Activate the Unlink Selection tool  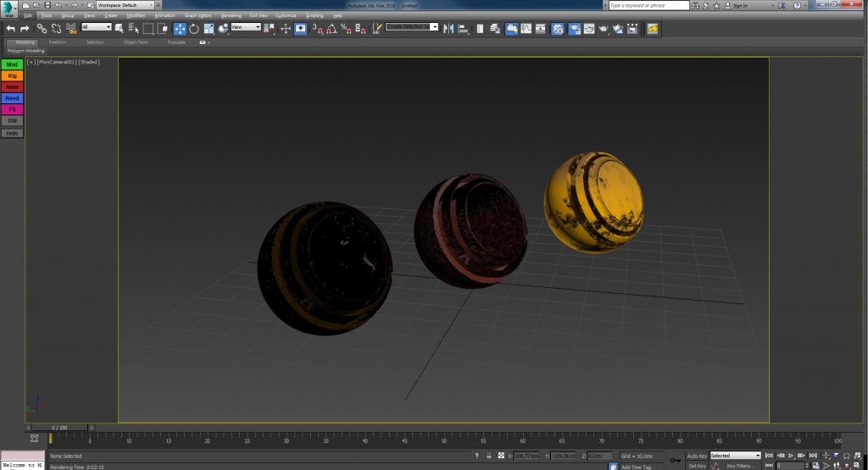[x=56, y=29]
